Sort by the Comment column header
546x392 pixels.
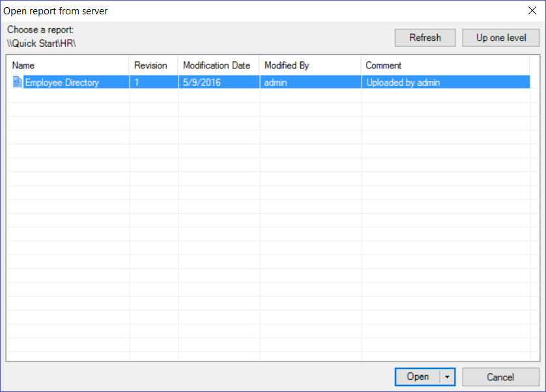click(x=446, y=66)
